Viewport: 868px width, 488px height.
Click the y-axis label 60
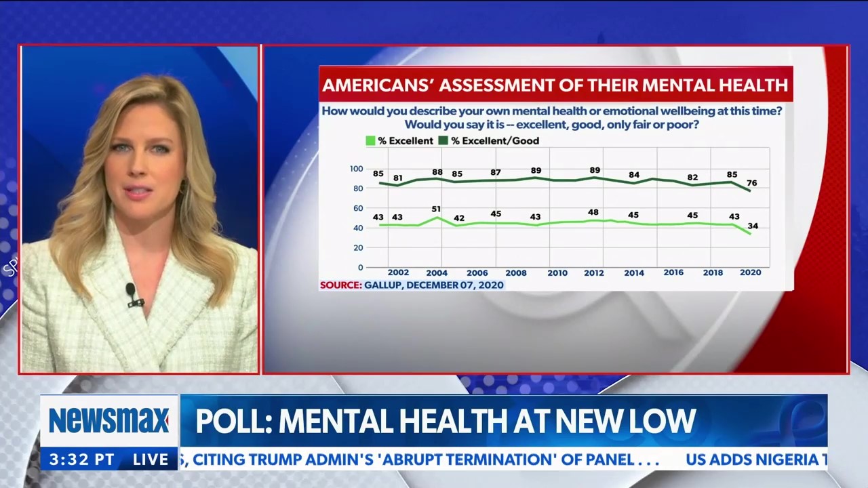point(358,208)
